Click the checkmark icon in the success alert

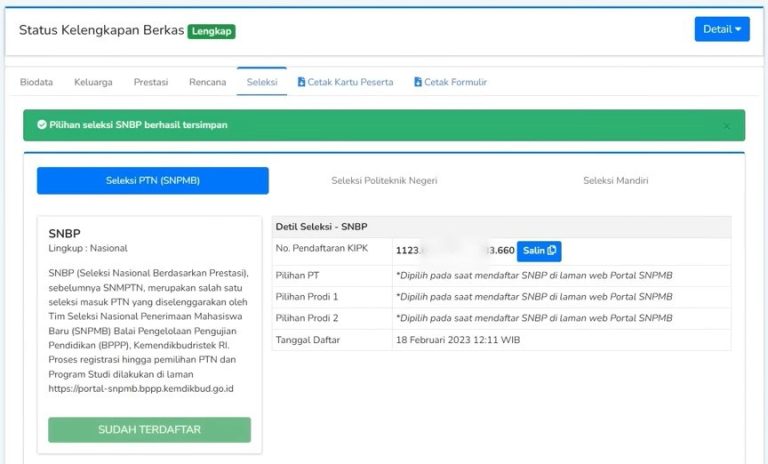coord(42,125)
